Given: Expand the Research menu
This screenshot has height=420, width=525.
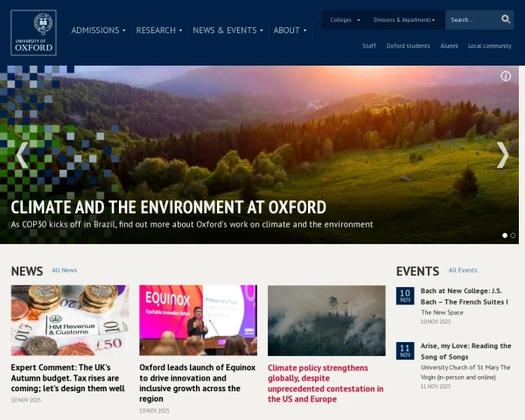Looking at the screenshot, I should (x=159, y=30).
